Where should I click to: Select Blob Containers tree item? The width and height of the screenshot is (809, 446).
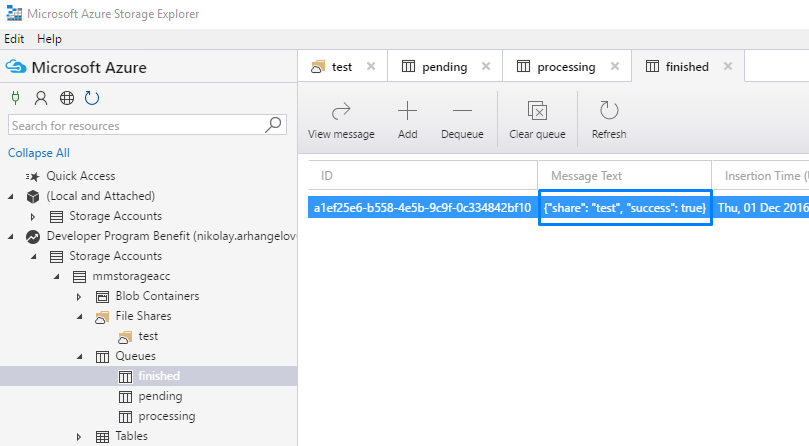pos(157,296)
